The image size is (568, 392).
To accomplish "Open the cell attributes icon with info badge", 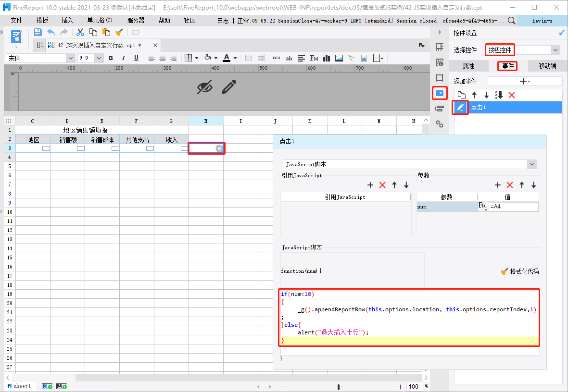I will [x=440, y=62].
